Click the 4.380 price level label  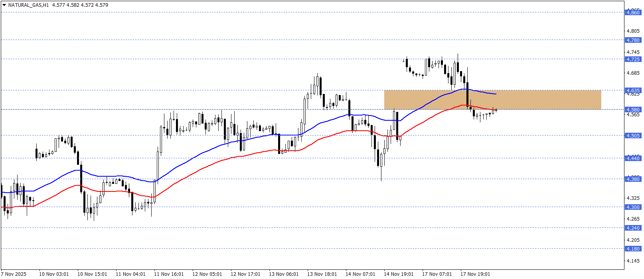(x=632, y=179)
